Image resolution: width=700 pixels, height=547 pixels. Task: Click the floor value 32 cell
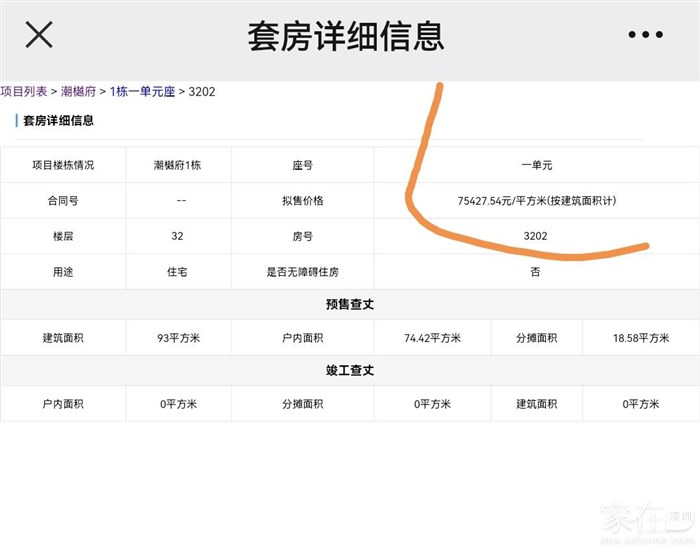(178, 236)
